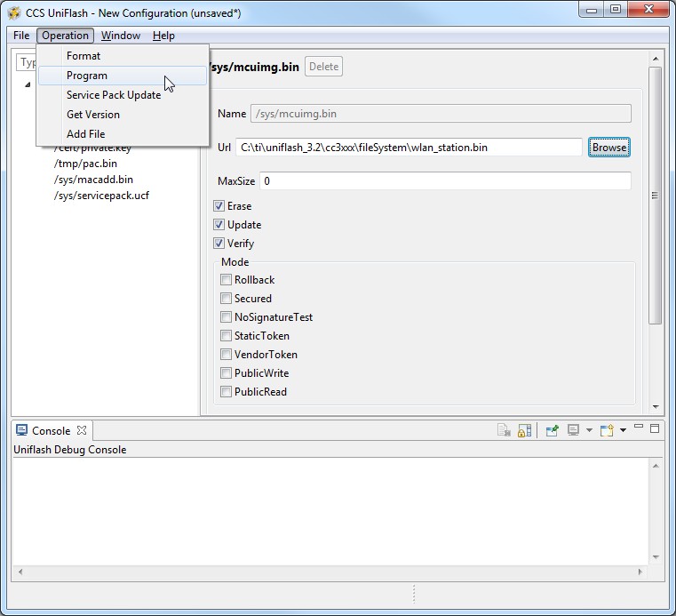Click settings panel vertical scrollbar thumb
The image size is (676, 616).
[656, 196]
